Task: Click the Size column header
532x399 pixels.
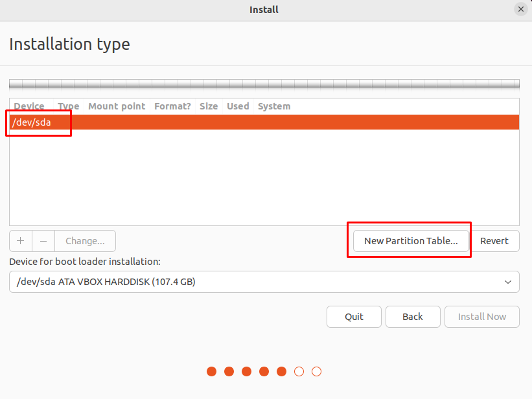Action: (x=209, y=106)
